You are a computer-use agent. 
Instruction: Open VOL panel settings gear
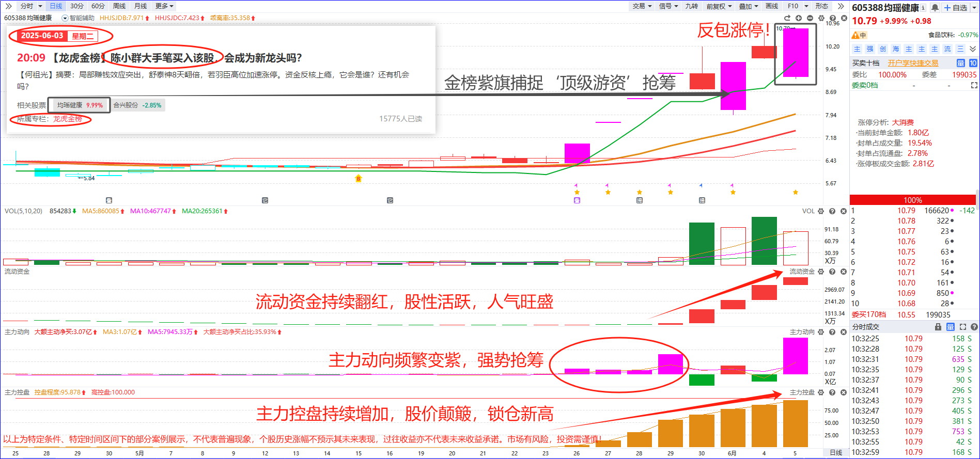point(821,211)
